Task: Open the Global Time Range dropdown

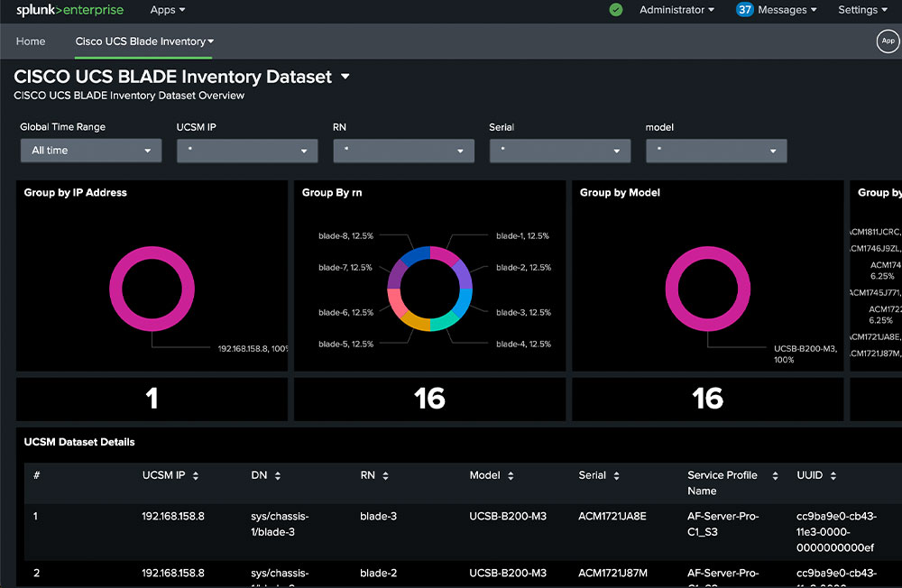Action: pyautogui.click(x=91, y=151)
